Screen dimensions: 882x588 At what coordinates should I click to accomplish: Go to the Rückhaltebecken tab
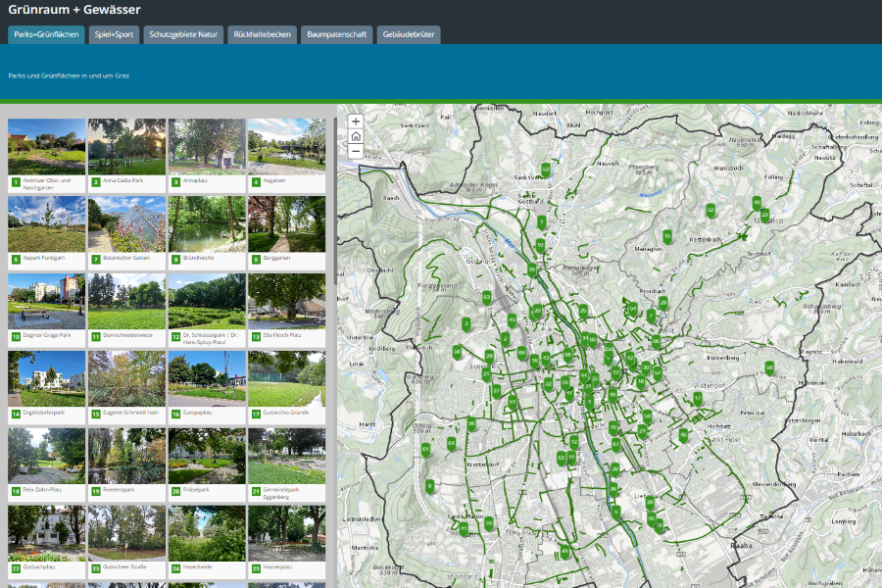(261, 34)
